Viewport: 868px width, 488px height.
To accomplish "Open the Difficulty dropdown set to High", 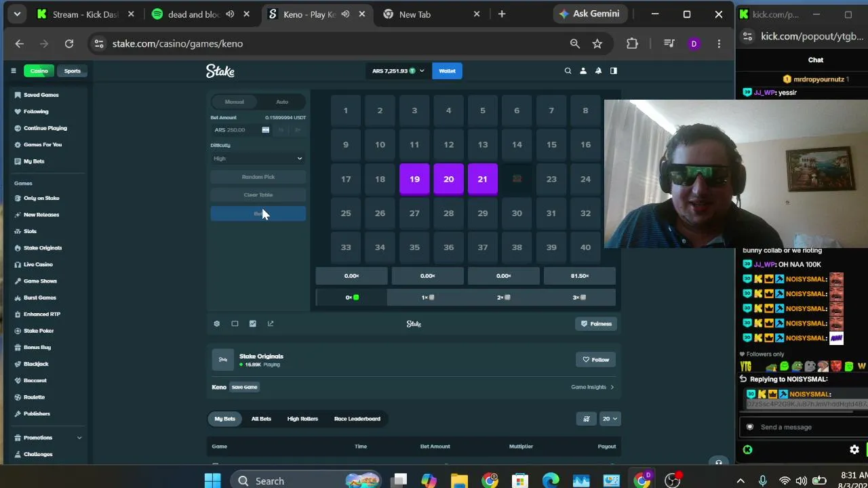I will click(258, 159).
